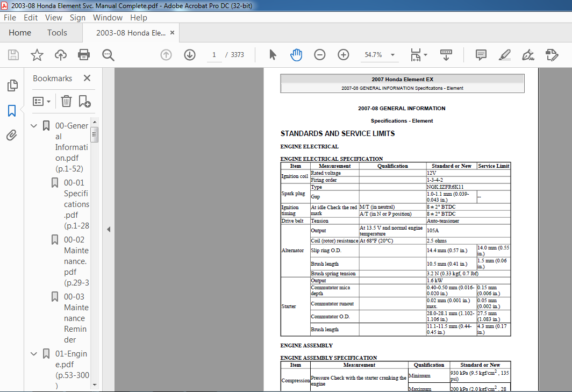Toggle the Bookmarks panel sidebar icon
Screen dimensions: 572x392
pos(12,111)
